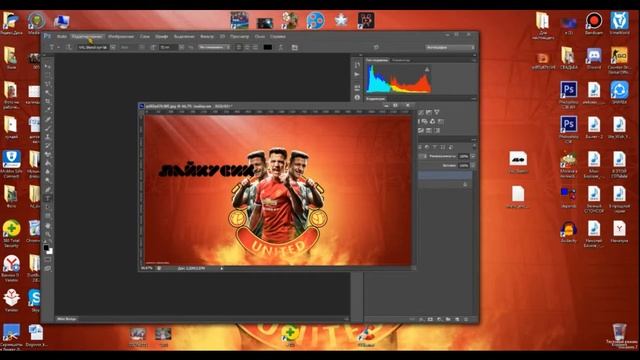Open the Actions panel icon in the dock
Image resolution: width=640 pixels, height=360 pixels.
click(x=357, y=75)
